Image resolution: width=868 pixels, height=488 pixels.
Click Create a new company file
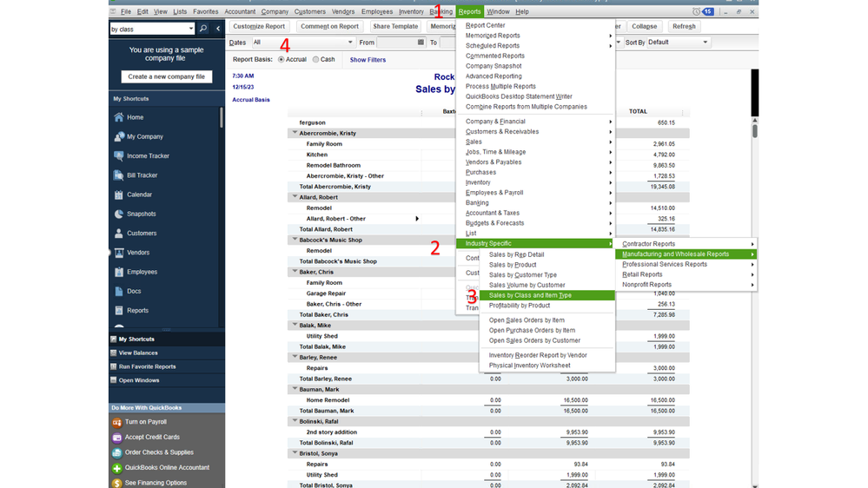pyautogui.click(x=167, y=77)
